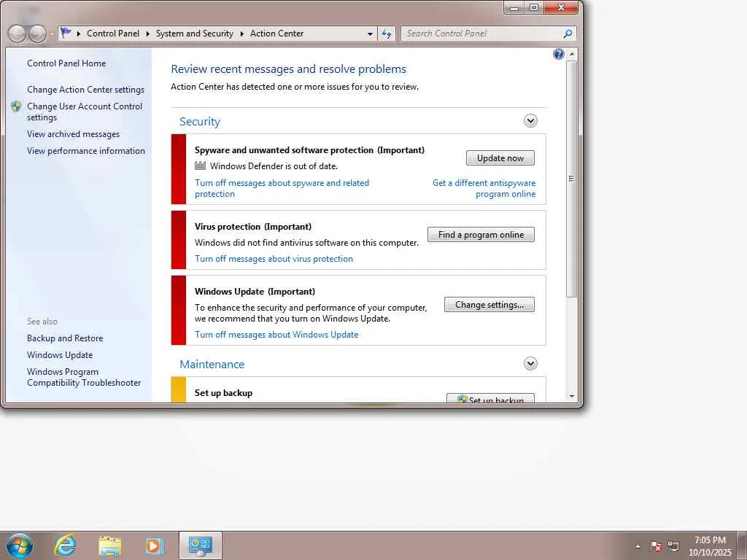The width and height of the screenshot is (747, 560).
Task: Open Change User Account Control settings
Action: [85, 112]
